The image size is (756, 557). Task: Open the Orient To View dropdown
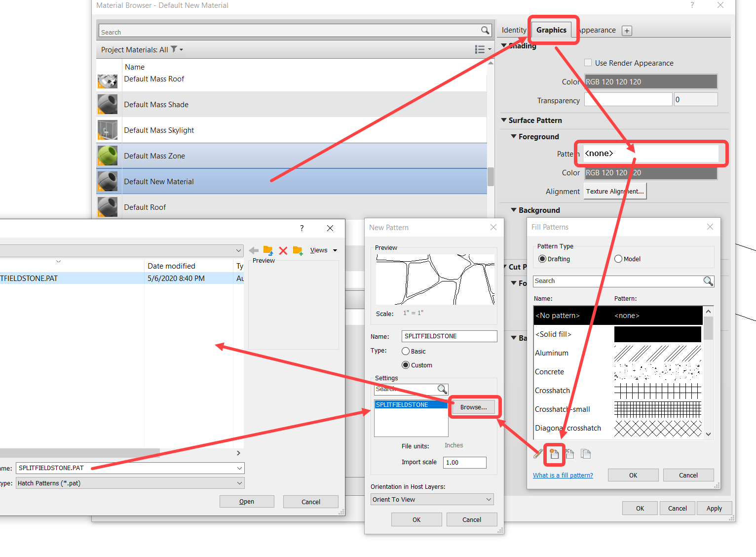(x=431, y=499)
